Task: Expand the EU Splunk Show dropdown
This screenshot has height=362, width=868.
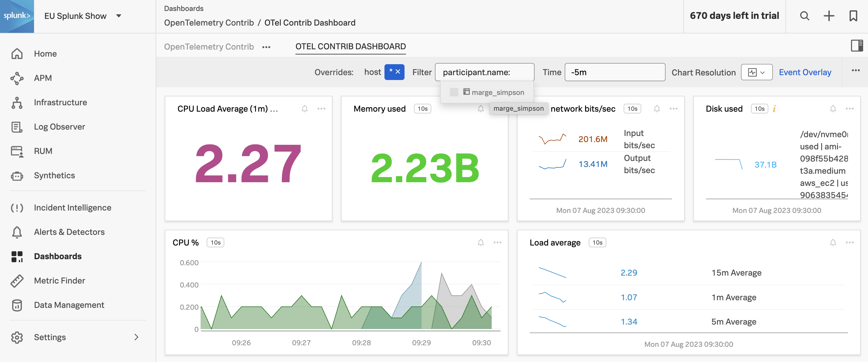Action: 119,16
